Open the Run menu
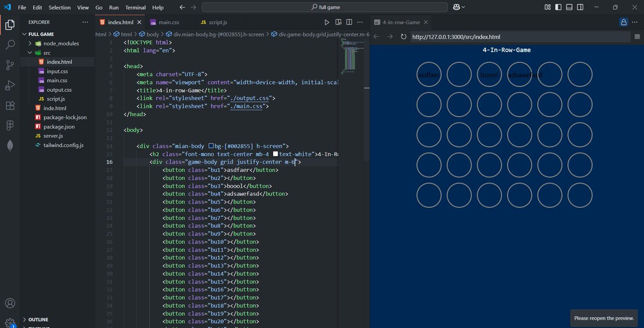The width and height of the screenshot is (644, 328). 114,8
